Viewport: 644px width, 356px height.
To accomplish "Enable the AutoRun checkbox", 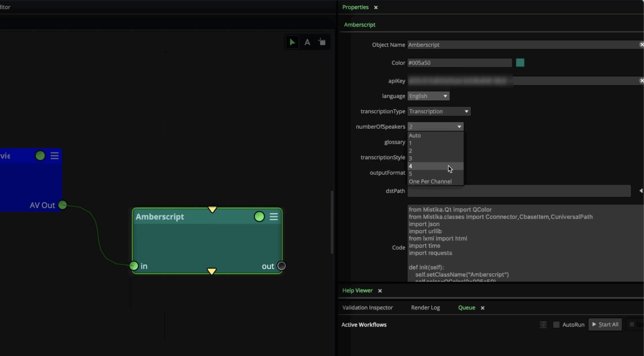I will coord(556,325).
